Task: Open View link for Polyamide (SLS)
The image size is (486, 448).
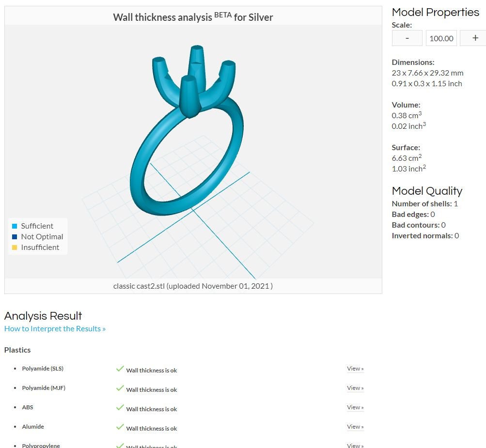Action: (x=355, y=369)
